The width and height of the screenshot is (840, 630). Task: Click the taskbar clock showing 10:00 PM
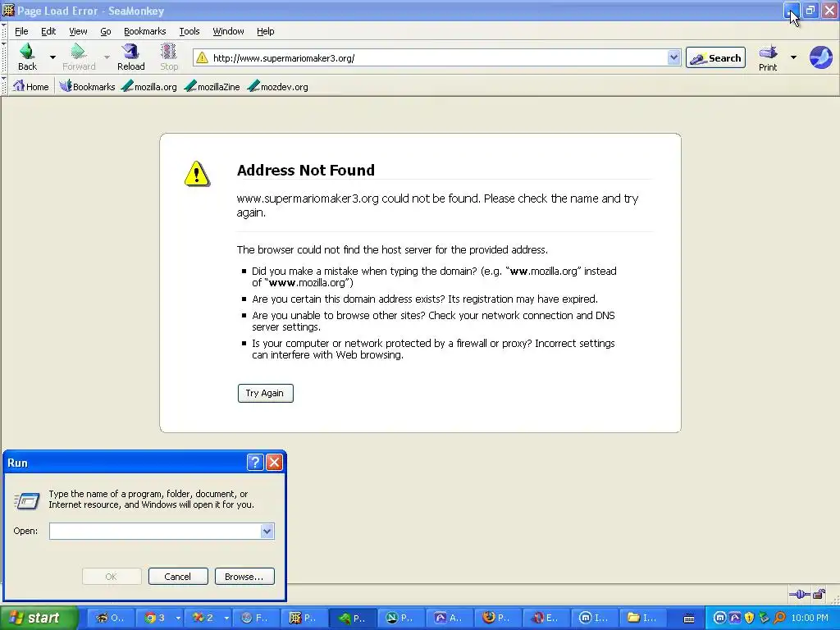point(810,618)
